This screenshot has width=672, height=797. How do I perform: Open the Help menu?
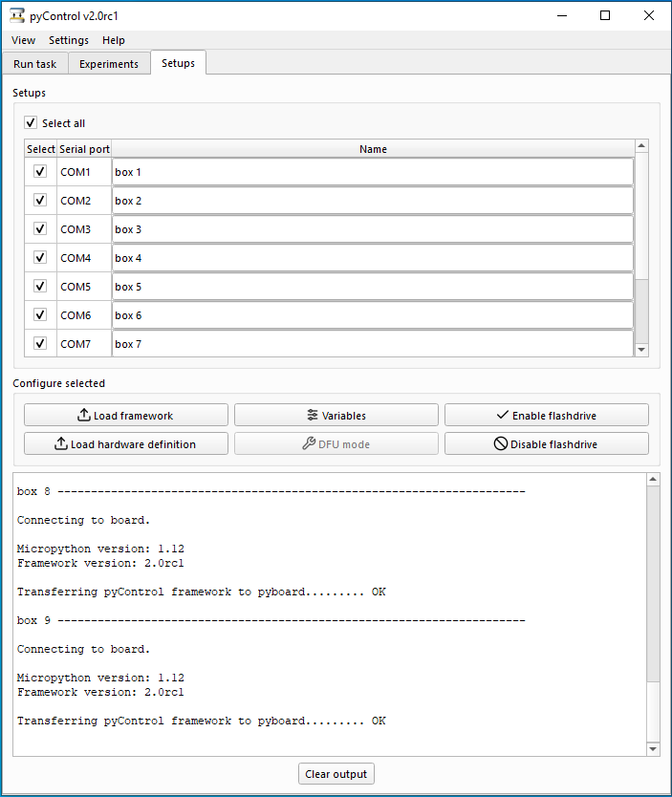pyautogui.click(x=114, y=40)
